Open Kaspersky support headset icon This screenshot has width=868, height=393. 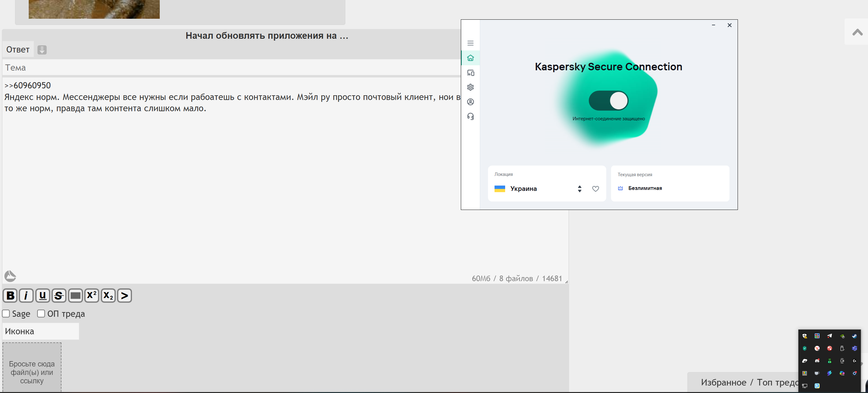point(471,117)
